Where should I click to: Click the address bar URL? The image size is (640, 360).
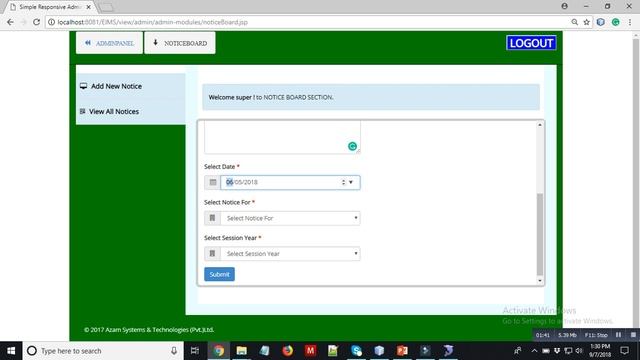tap(153, 22)
